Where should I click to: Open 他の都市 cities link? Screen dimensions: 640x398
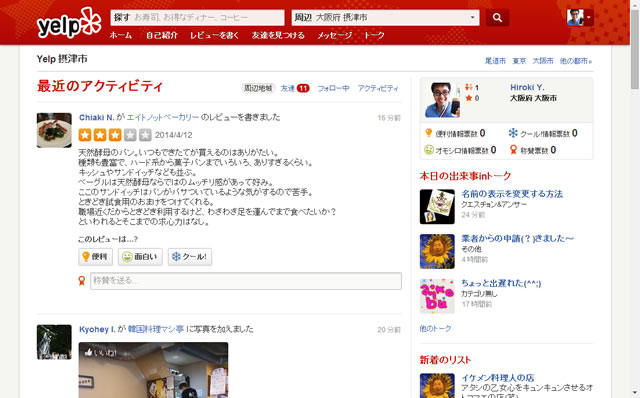pyautogui.click(x=576, y=61)
